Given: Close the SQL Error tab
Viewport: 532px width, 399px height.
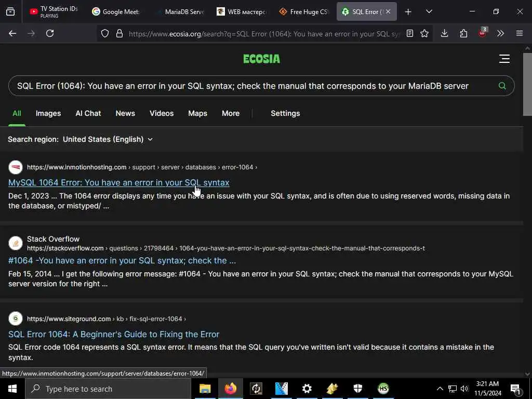Looking at the screenshot, I should (x=388, y=11).
